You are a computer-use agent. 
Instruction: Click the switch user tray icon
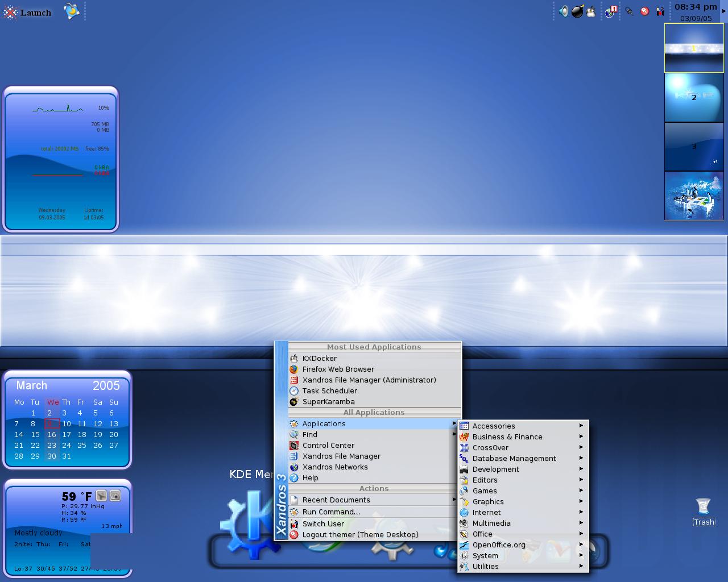tap(660, 11)
